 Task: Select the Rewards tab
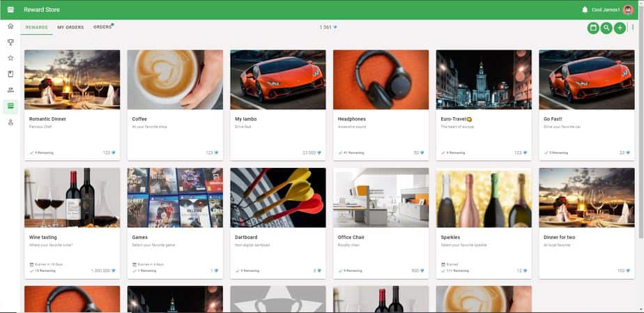36,27
